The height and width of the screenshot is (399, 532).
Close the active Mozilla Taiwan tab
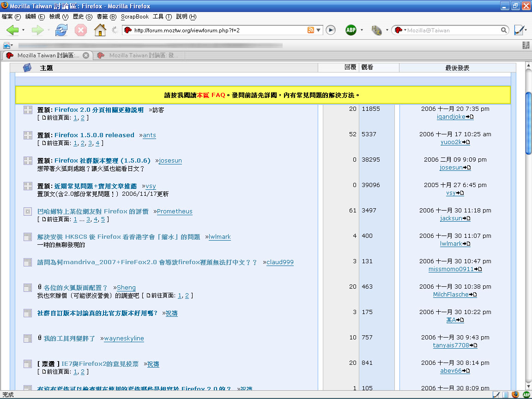(x=85, y=55)
